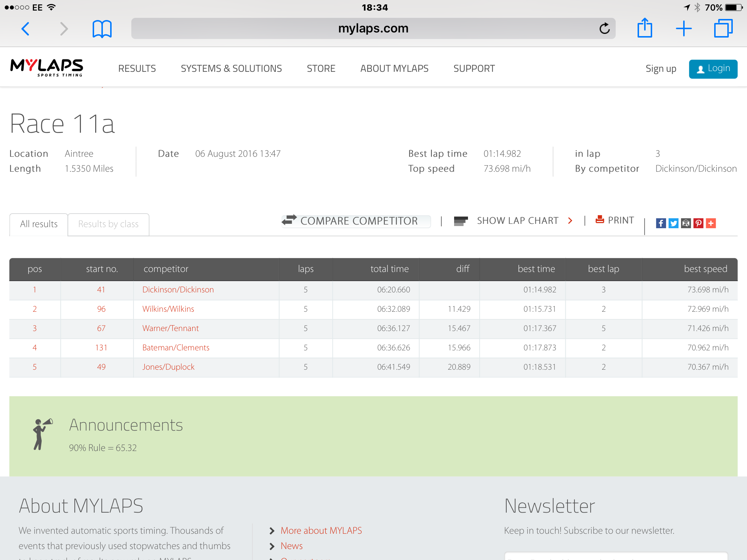The width and height of the screenshot is (747, 560).
Task: Click the PRINT printer icon
Action: [599, 219]
